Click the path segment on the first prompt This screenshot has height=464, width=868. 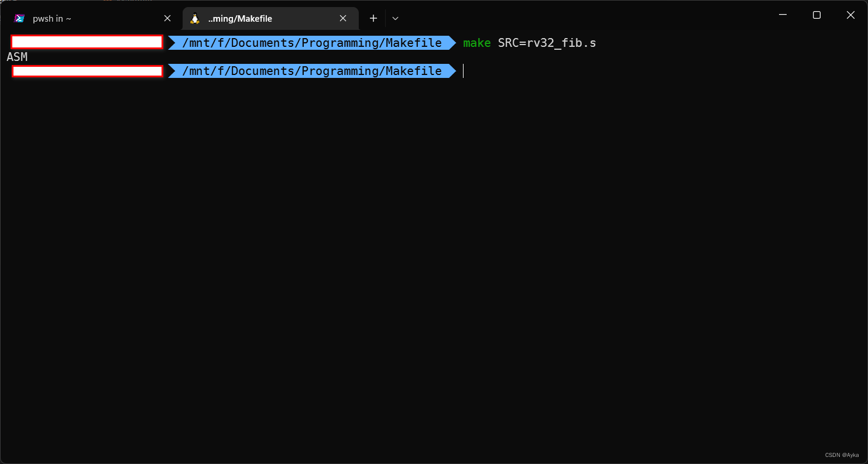point(312,43)
